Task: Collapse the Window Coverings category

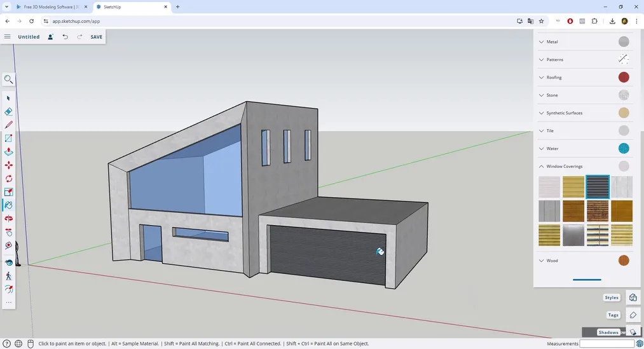Action: pyautogui.click(x=564, y=167)
